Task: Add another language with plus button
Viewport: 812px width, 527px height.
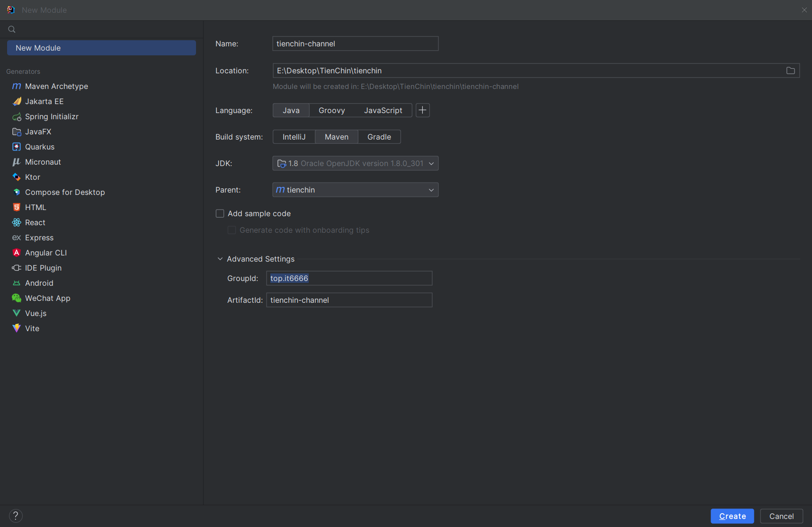Action: 423,110
